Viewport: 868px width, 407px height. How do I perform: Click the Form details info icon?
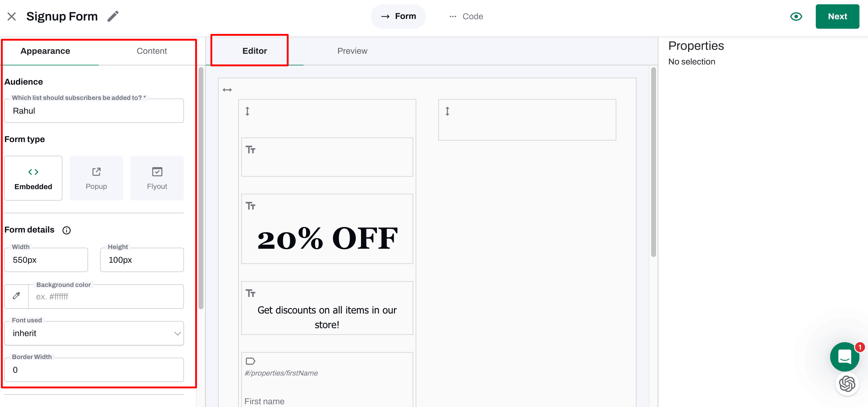coord(66,230)
